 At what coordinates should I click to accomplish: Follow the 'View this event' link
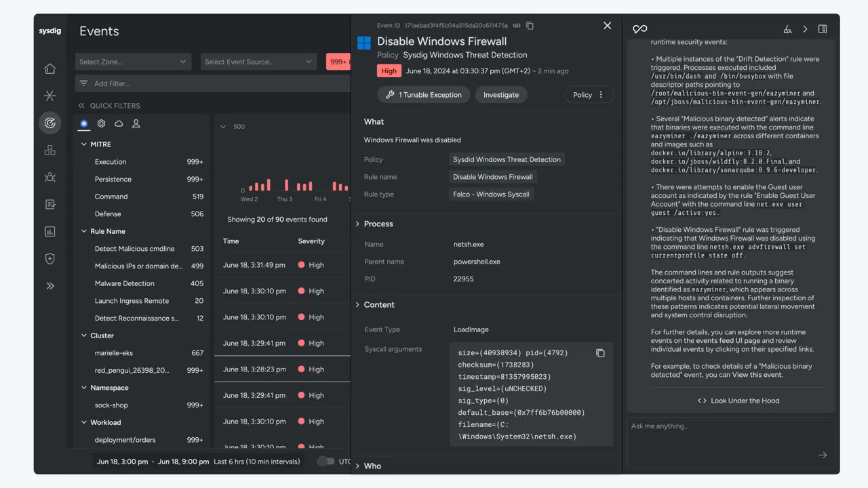pyautogui.click(x=757, y=375)
